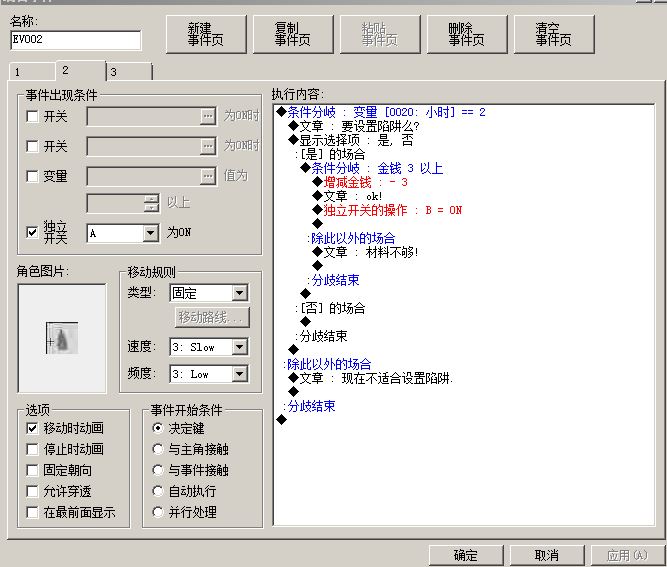The image size is (667, 567).
Task: Select the [否] 的场合 line
Action: (x=331, y=308)
